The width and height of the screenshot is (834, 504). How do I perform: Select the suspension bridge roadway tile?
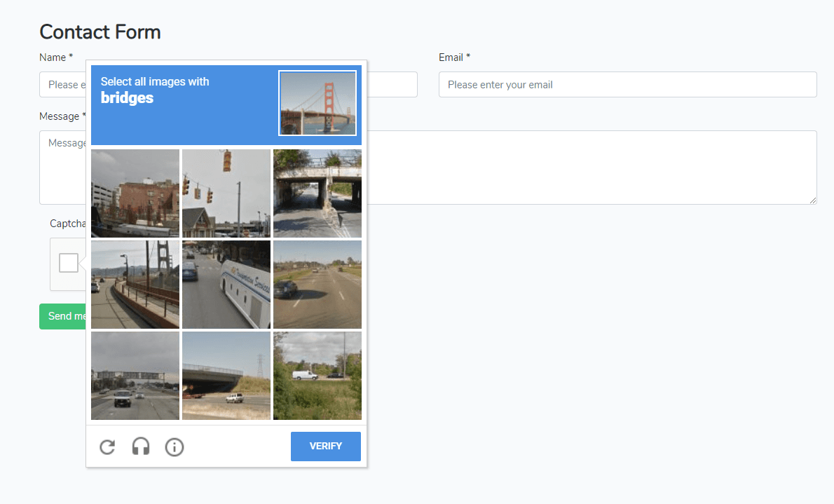(135, 285)
